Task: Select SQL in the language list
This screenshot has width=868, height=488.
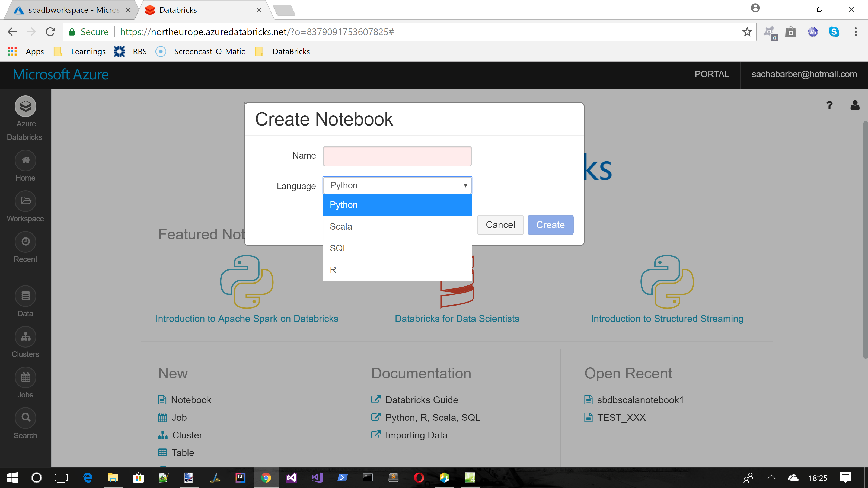Action: [397, 248]
